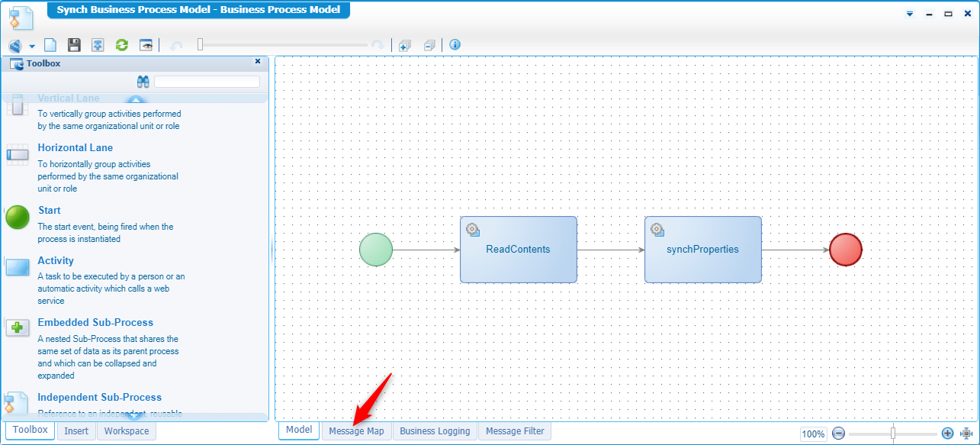Switch to the Message Map tab
Screen dimensions: 980x445
pyautogui.click(x=356, y=431)
